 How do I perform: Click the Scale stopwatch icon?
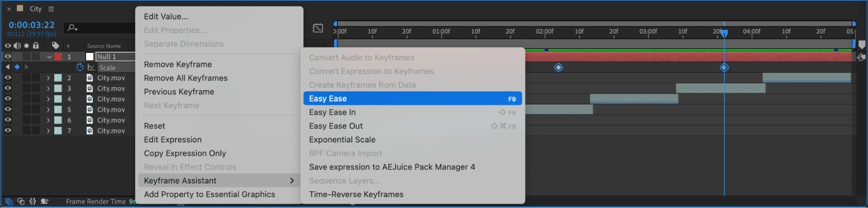(80, 67)
